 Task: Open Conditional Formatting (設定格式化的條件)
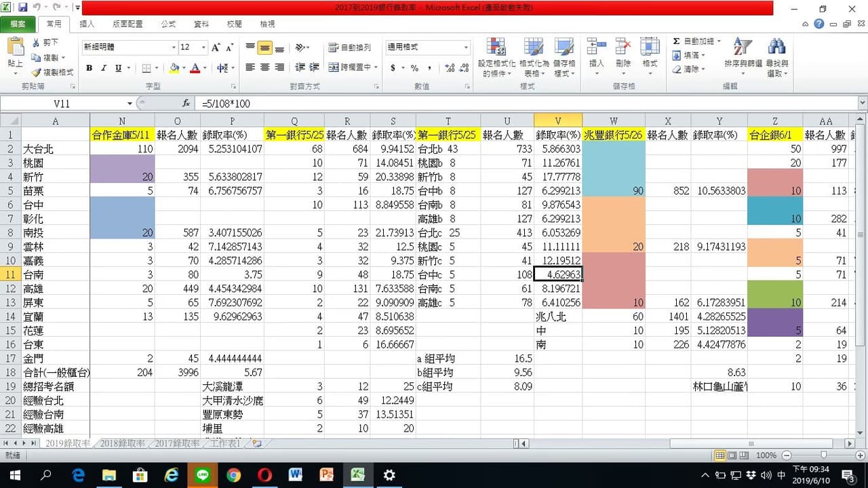click(496, 58)
